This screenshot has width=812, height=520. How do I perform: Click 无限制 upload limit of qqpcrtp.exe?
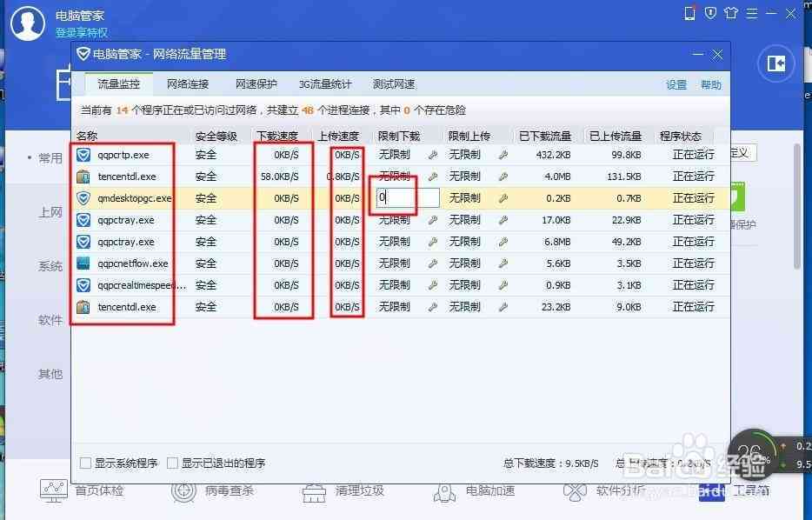pos(464,155)
